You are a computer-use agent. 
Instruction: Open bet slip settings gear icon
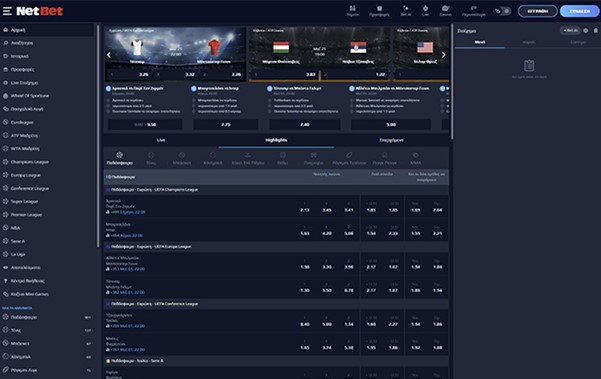(586, 31)
